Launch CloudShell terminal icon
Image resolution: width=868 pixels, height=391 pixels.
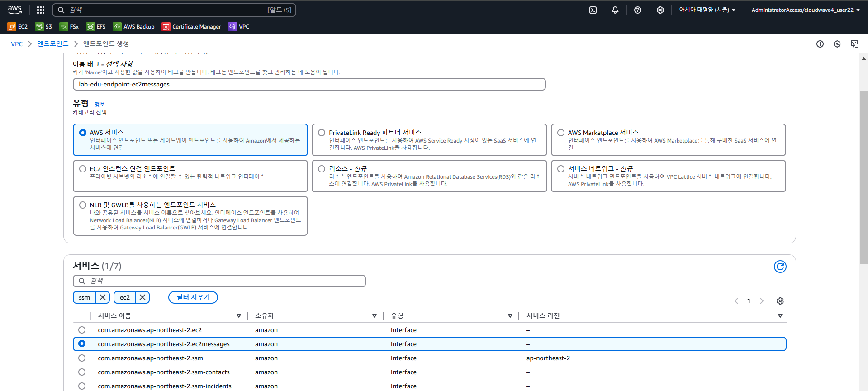click(x=593, y=10)
